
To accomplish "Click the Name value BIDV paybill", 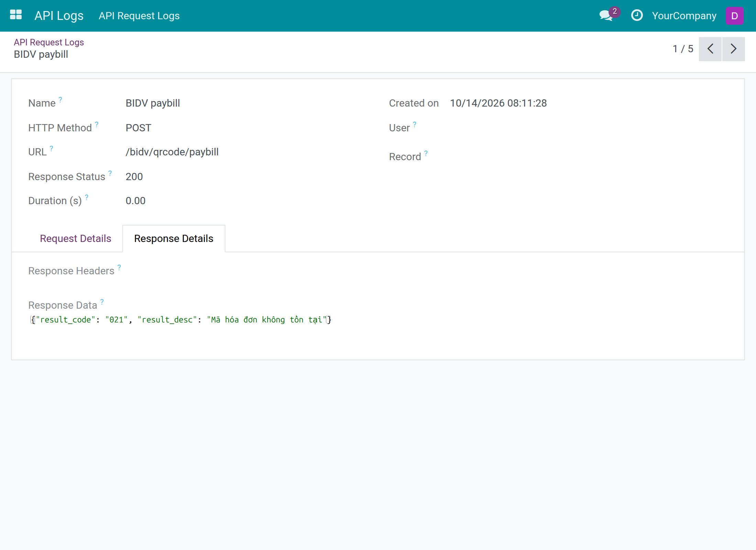I will [153, 103].
